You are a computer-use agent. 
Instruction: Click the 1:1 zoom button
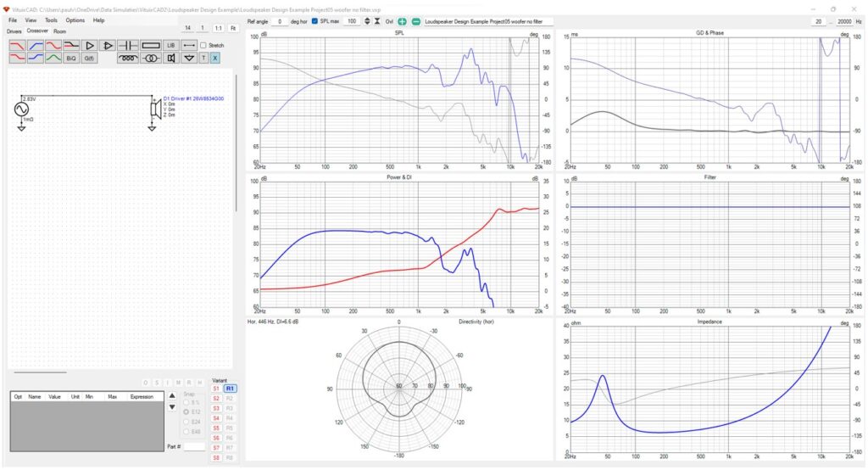(x=219, y=28)
